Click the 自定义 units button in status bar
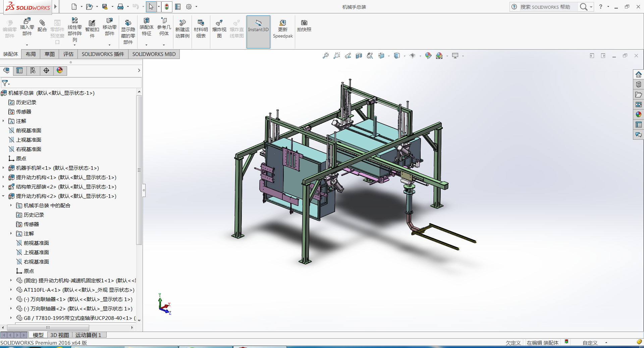Viewport: 644px width, 348px height. click(590, 343)
